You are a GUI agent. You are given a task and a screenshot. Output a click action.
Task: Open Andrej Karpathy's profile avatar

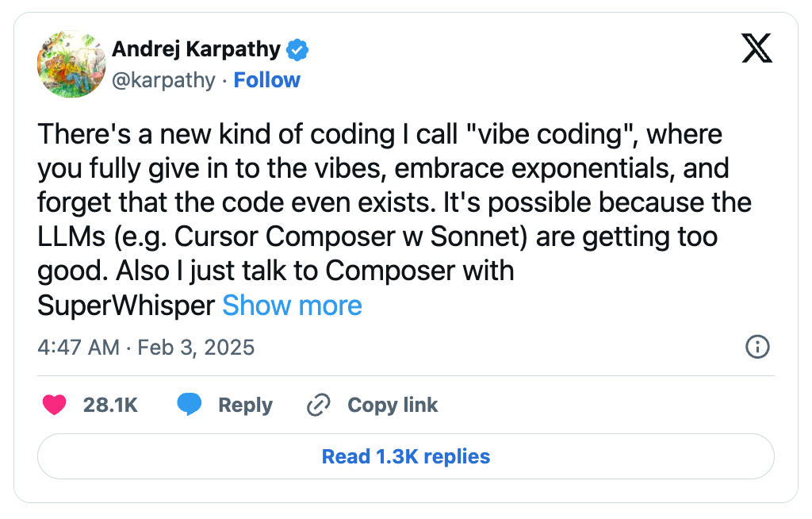[x=71, y=64]
